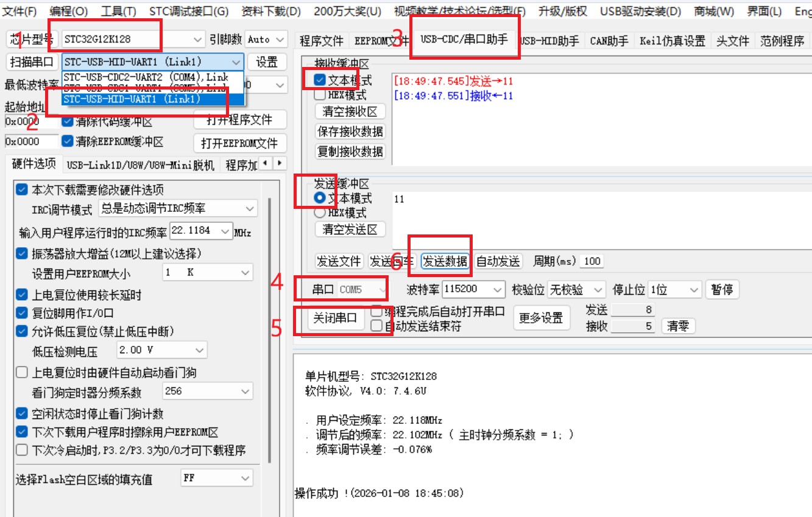
Task: Open the IRC调节模式 dropdown
Action: click(250, 208)
